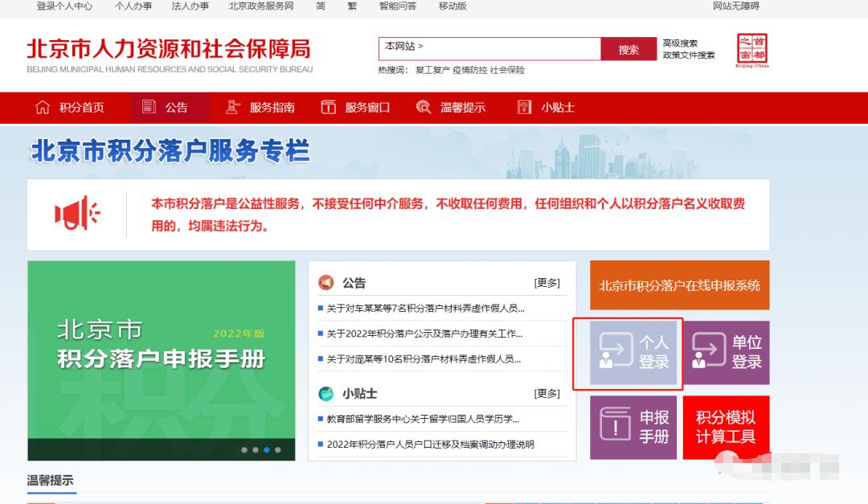Click the red 搜索 button

[x=628, y=49]
